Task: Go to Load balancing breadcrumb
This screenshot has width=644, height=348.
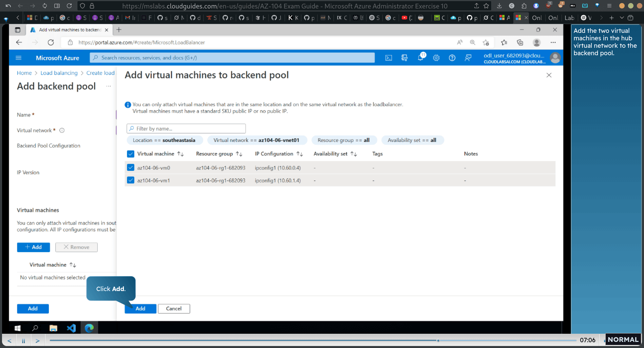Action: pos(59,73)
